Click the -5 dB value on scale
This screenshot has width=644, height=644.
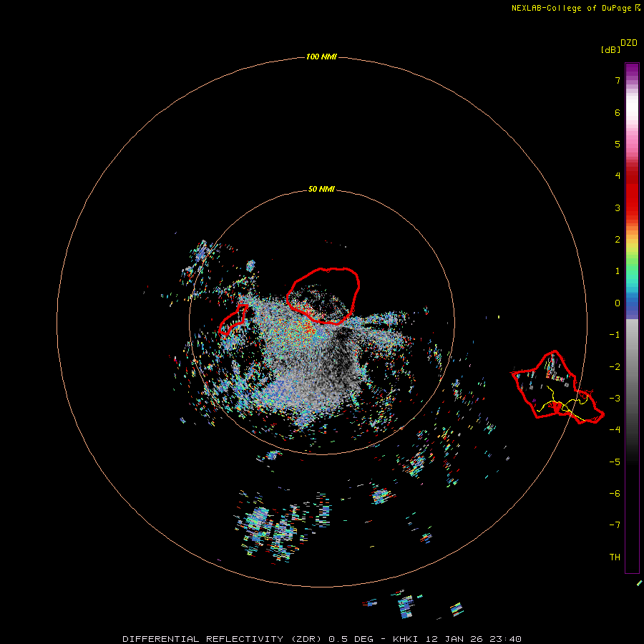(615, 462)
